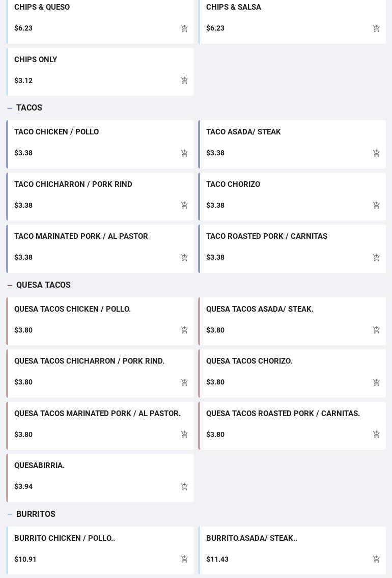Screen dimensions: 392x578
Task: Collapse the Quesa Tacos section
Action: pos(10,285)
